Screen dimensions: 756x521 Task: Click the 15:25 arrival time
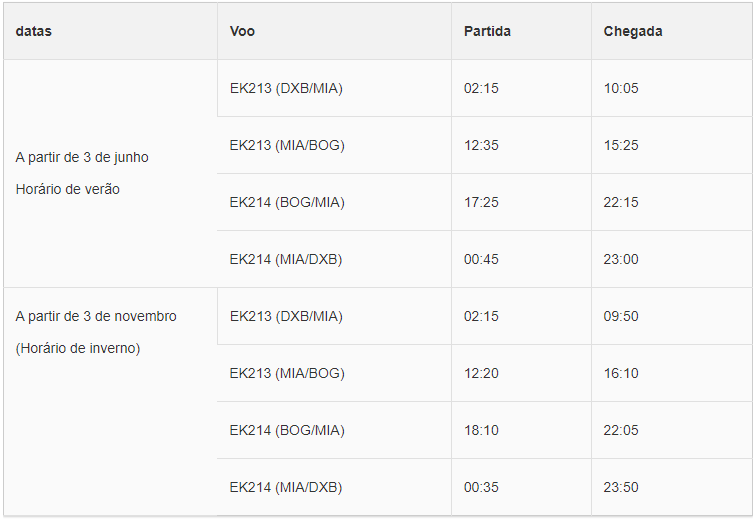pyautogui.click(x=621, y=145)
